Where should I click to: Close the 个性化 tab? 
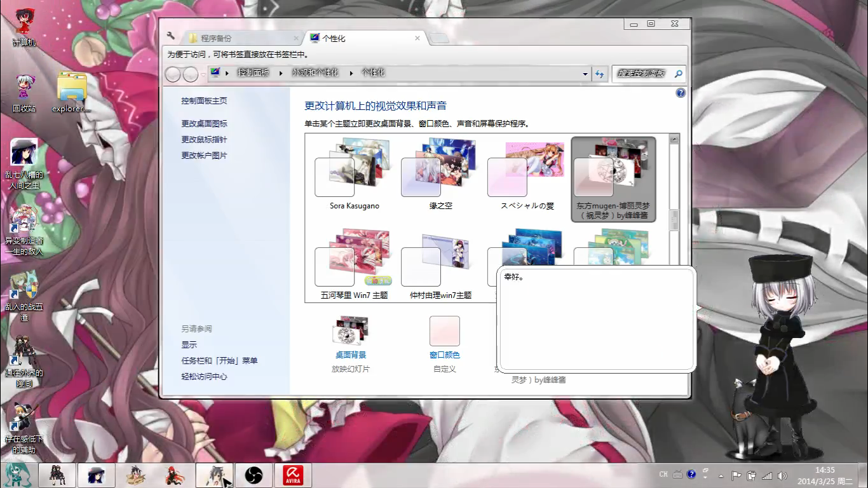pos(417,38)
